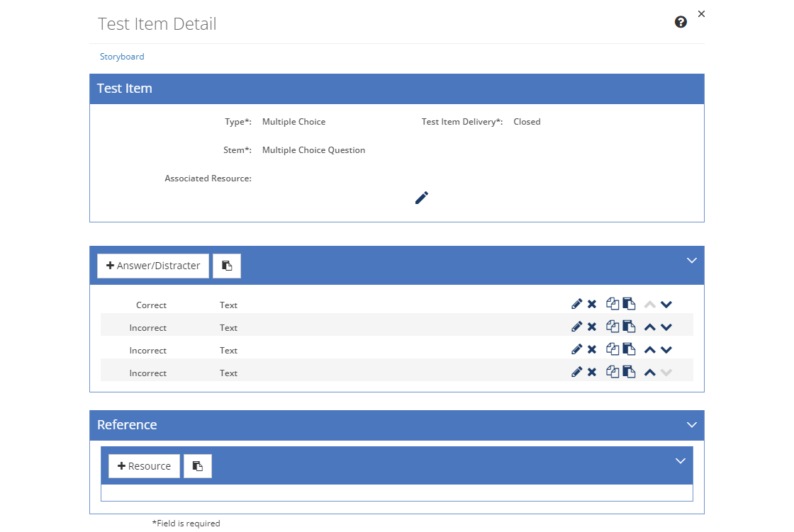Delete the last Incorrect answer row

click(x=591, y=372)
